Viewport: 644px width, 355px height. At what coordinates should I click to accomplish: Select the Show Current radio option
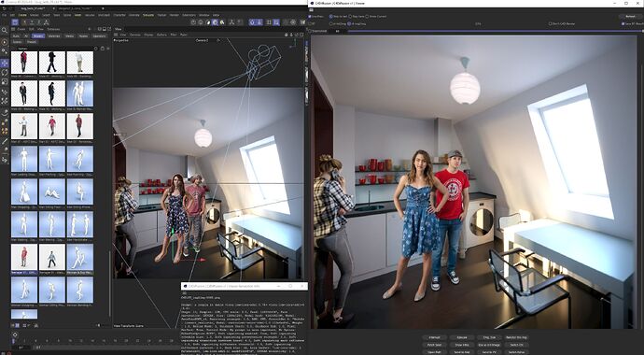pos(367,16)
